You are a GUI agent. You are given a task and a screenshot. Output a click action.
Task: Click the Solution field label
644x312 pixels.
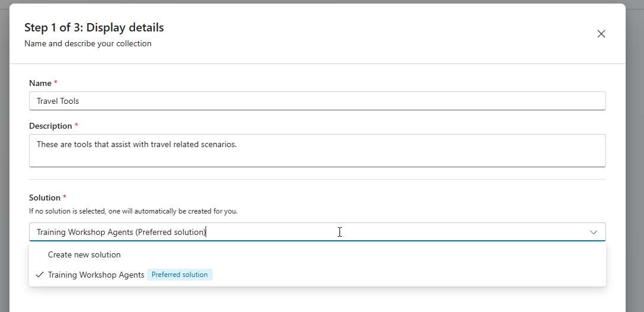(x=45, y=198)
